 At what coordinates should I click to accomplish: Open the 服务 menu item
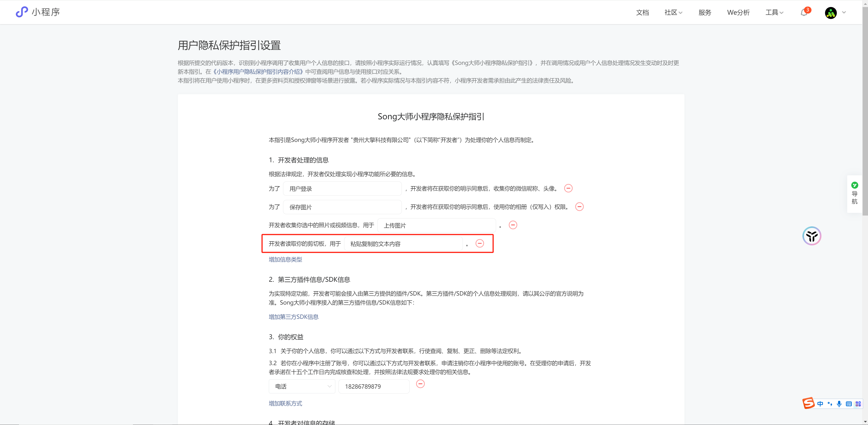click(x=705, y=12)
